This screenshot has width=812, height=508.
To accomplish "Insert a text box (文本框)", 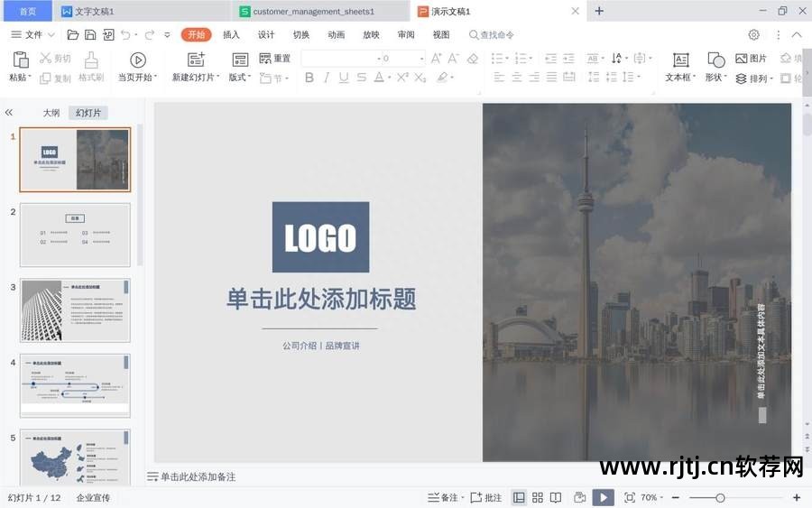I will (681, 60).
